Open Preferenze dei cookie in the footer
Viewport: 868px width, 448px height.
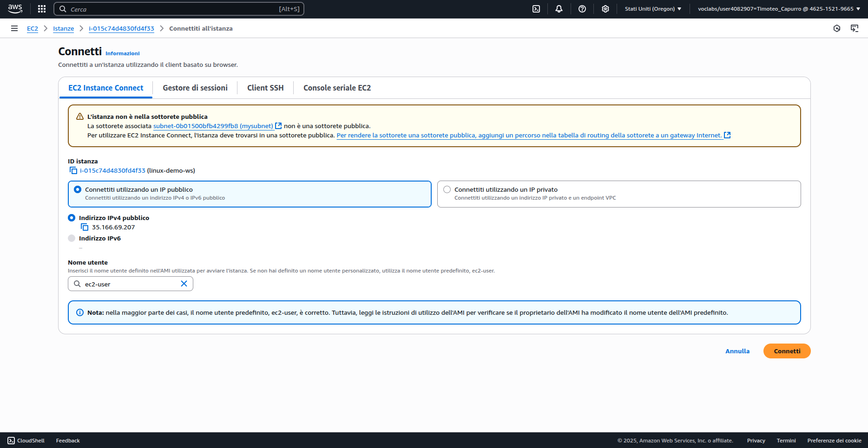coord(835,441)
